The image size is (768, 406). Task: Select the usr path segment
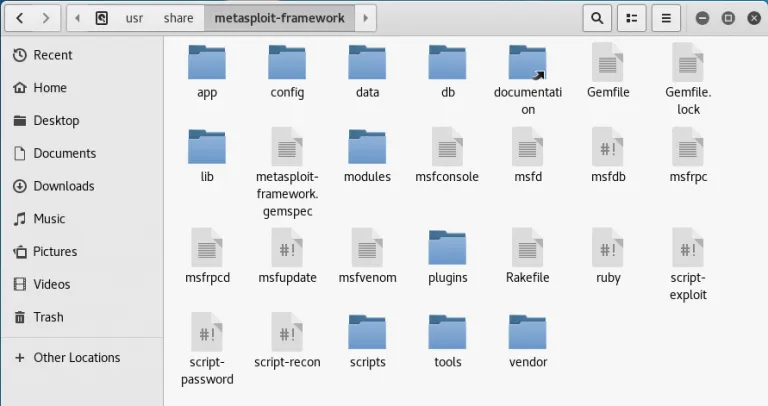coord(134,18)
